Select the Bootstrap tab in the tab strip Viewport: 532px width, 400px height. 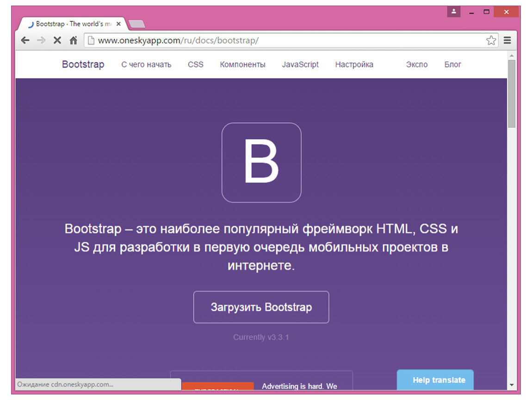(69, 24)
